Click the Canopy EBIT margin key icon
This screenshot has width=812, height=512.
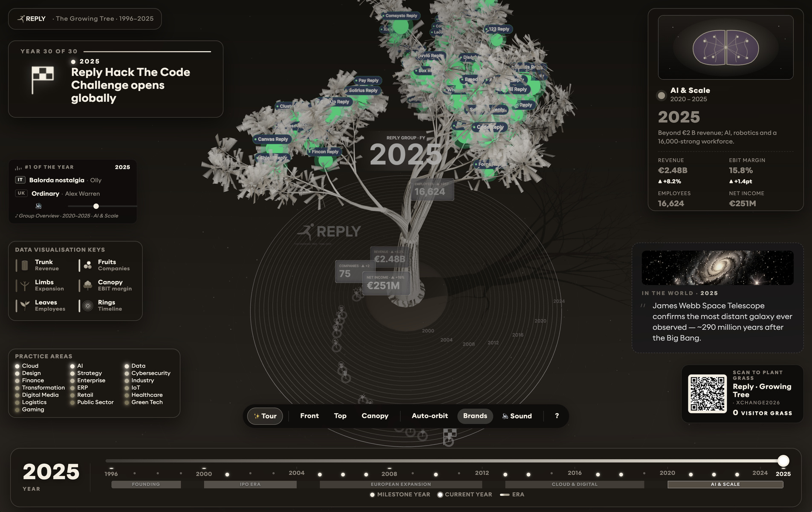(x=88, y=285)
